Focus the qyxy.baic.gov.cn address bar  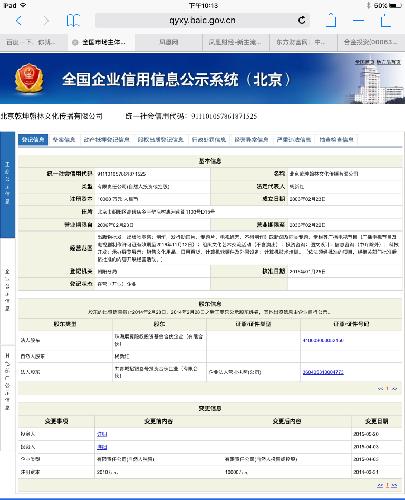202,20
